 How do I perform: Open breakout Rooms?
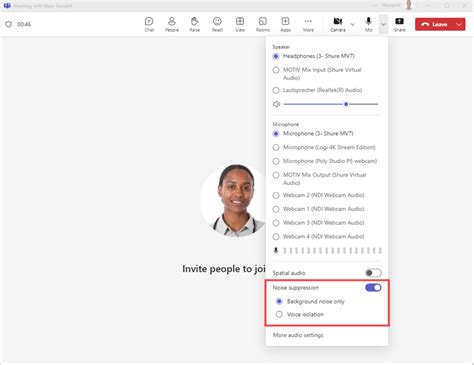(x=263, y=24)
